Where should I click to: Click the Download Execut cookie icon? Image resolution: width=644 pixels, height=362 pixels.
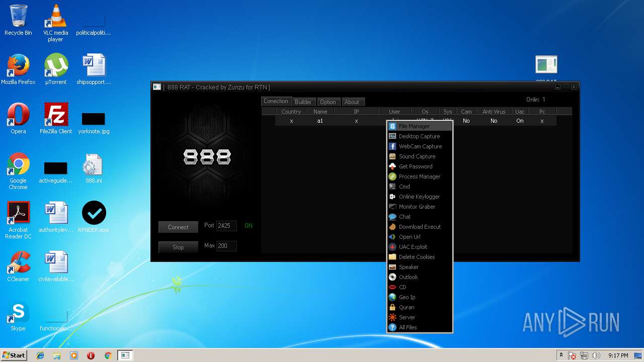tap(392, 227)
